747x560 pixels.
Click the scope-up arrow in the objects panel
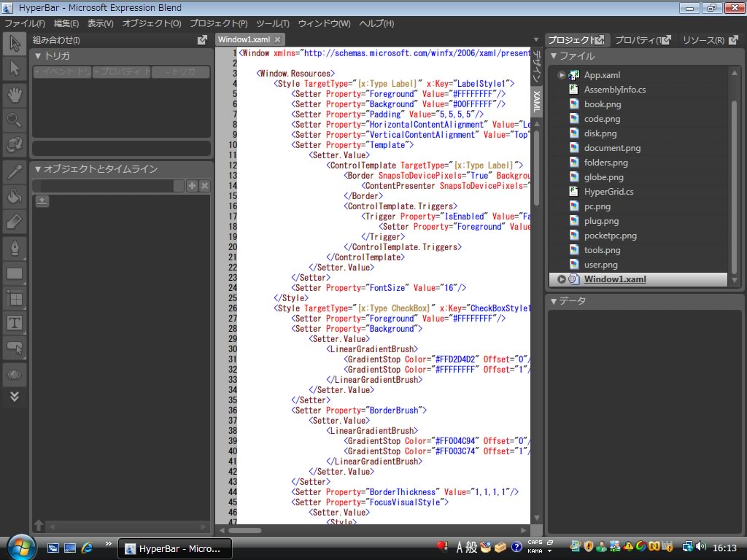pos(42,201)
